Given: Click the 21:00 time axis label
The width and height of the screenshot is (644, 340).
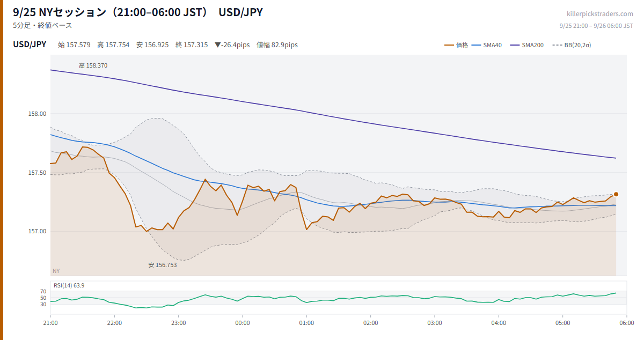Looking at the screenshot, I should pyautogui.click(x=50, y=323).
